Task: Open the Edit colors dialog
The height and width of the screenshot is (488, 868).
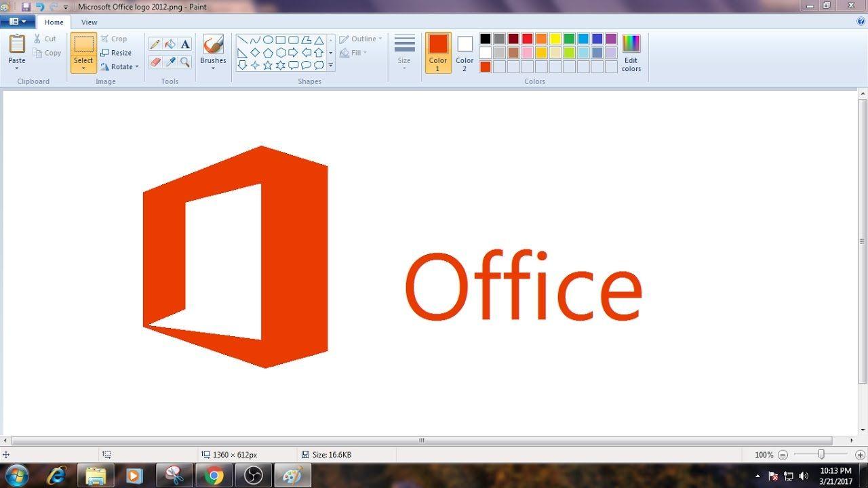Action: tap(631, 53)
